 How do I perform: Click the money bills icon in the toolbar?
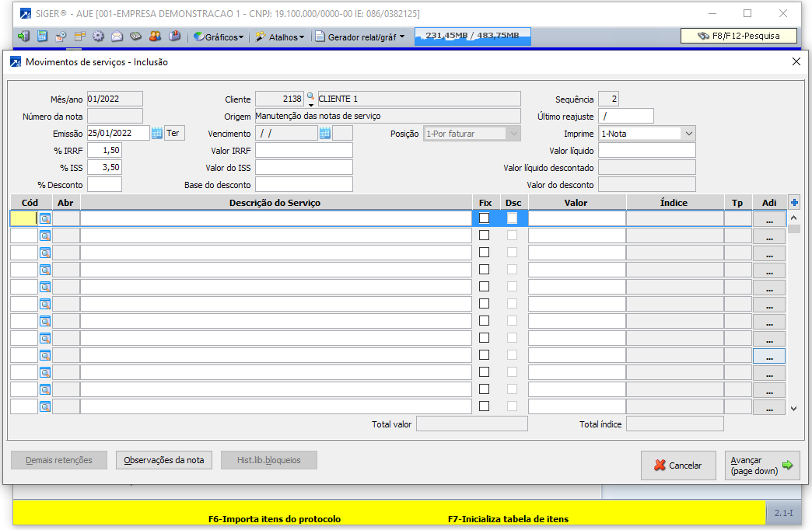pos(135,37)
